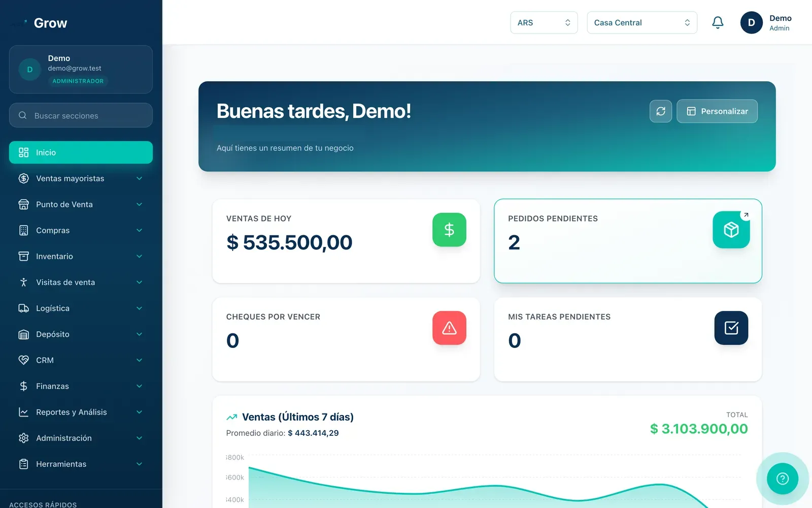
Task: Expand the Finanzas chevron
Action: (x=139, y=386)
